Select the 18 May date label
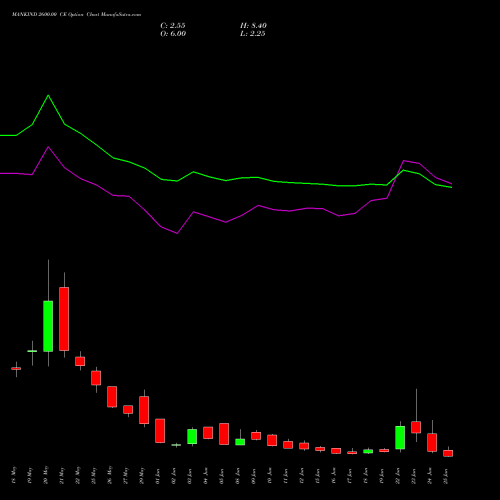500x500 pixels. pos(14,475)
